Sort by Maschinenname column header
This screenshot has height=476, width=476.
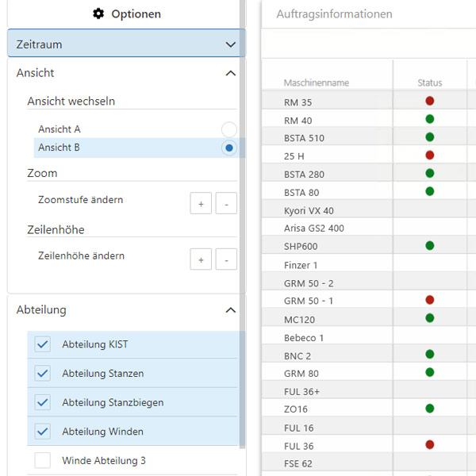[316, 83]
